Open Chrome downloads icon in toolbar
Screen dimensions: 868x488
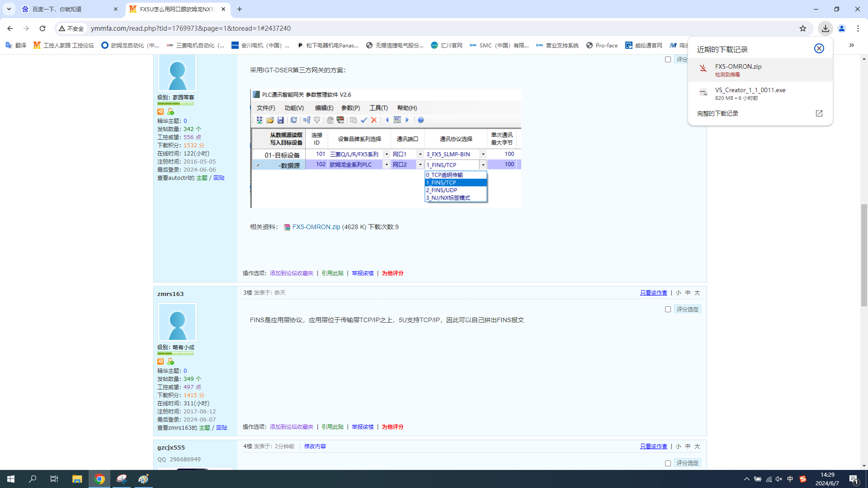click(825, 28)
